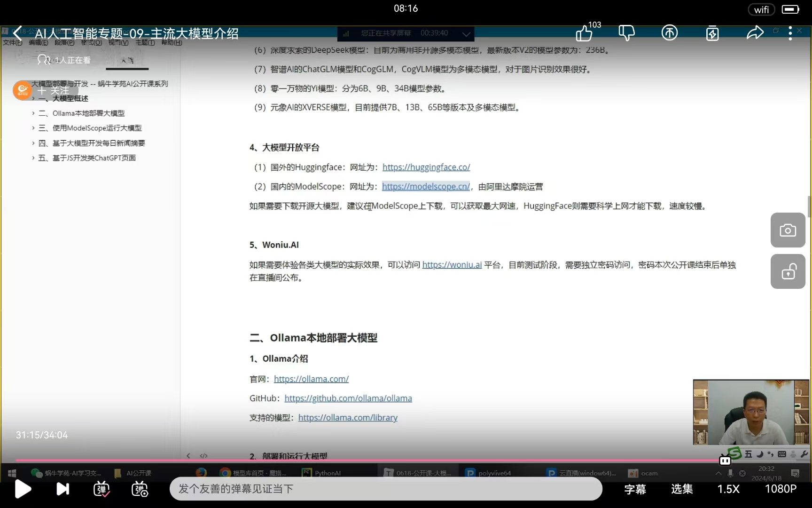Open the 段落(P) menu in Typora

[64, 42]
